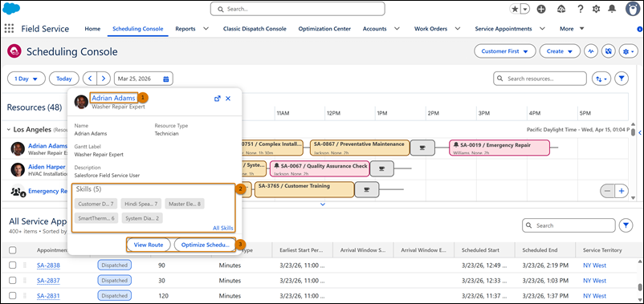
Task: Open the user profile avatar
Action: (633, 9)
